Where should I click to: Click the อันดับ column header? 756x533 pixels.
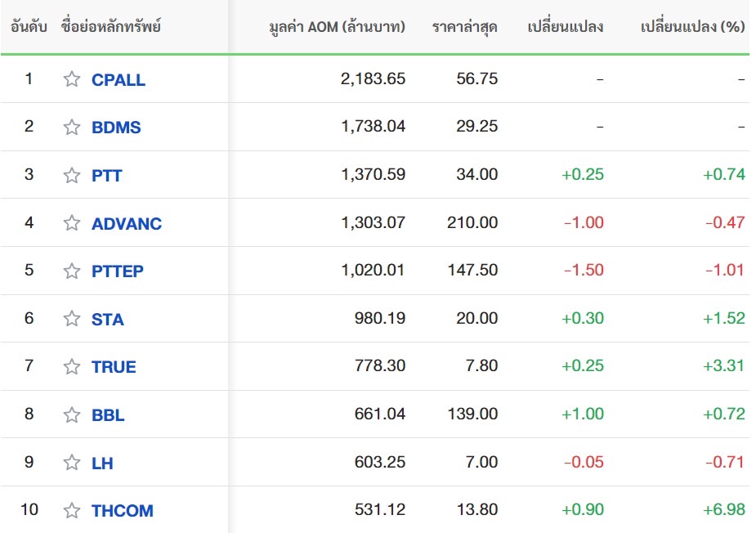(29, 27)
